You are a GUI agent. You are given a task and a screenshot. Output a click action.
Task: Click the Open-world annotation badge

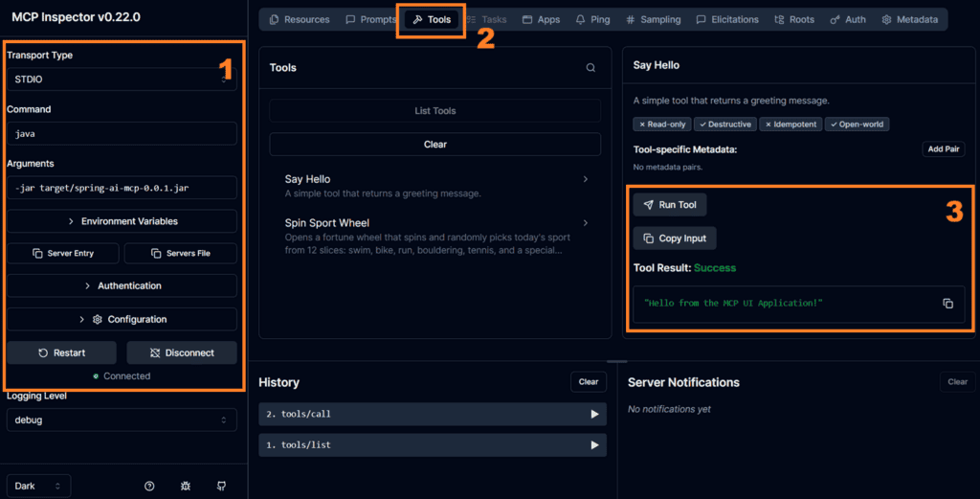(x=857, y=125)
